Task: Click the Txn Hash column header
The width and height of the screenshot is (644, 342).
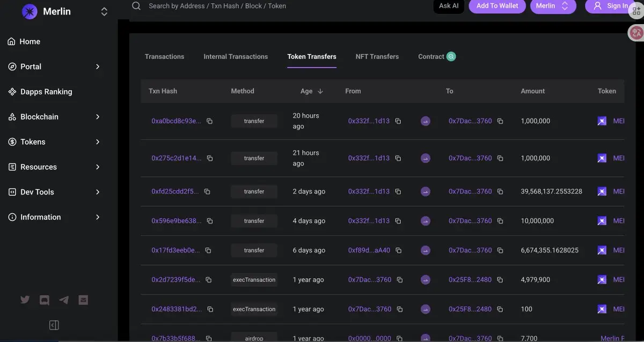Action: click(x=163, y=91)
